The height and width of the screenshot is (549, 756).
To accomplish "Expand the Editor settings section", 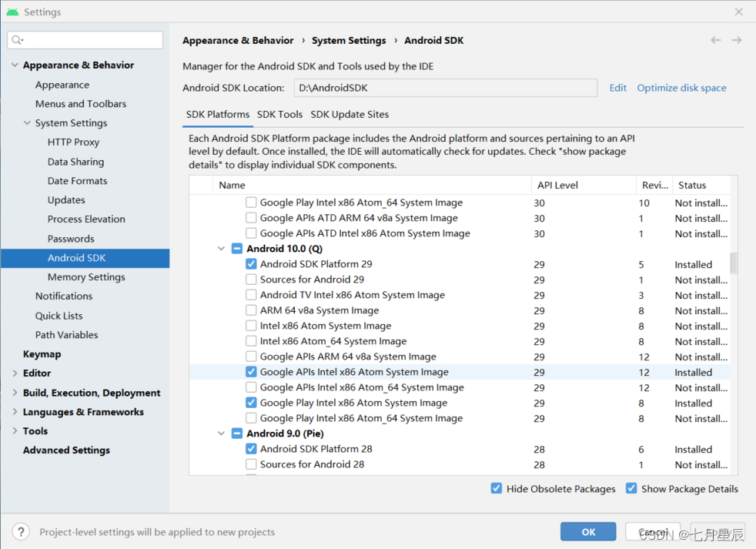I will (15, 373).
